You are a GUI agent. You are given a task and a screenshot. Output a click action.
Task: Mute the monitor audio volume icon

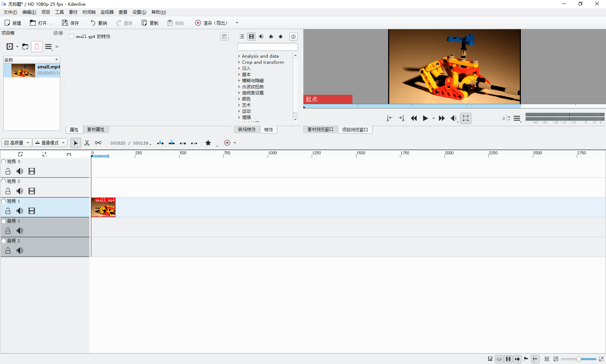453,118
